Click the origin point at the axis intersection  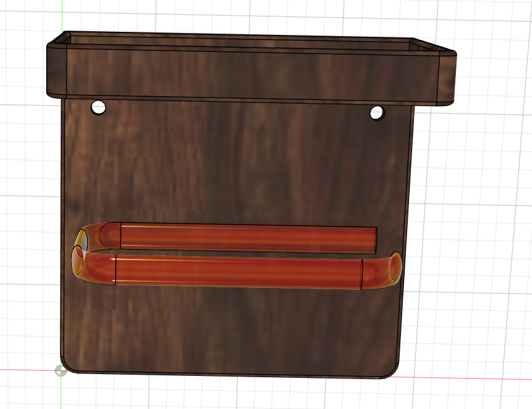(x=61, y=371)
